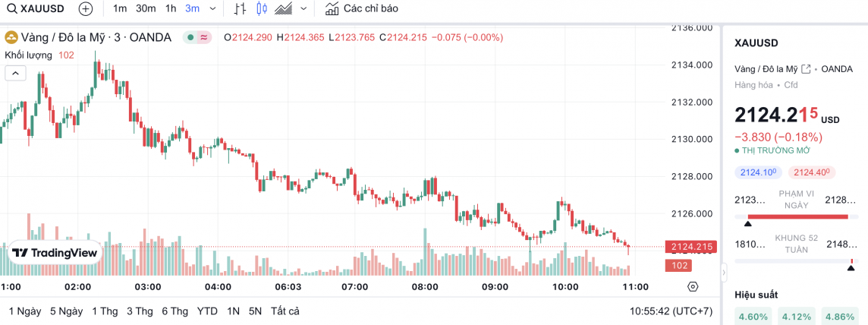Select the bar chart style icon
868x325 pixels.
240,9
